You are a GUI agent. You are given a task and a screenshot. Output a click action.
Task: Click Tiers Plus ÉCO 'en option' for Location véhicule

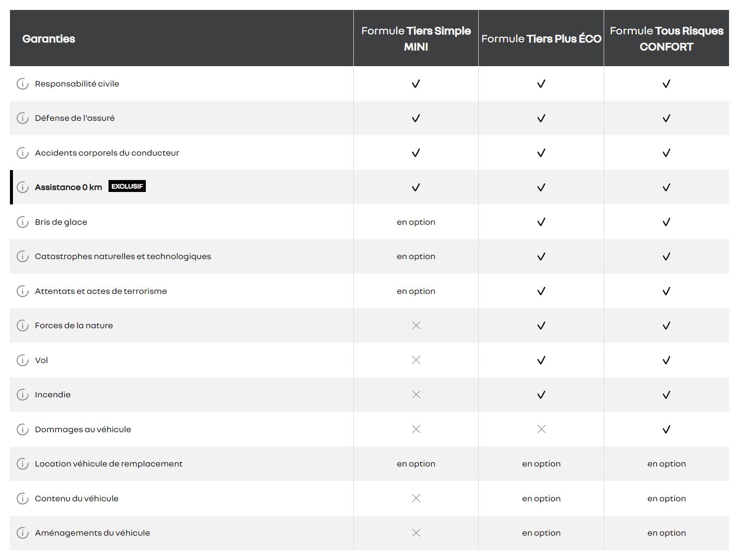tap(541, 464)
